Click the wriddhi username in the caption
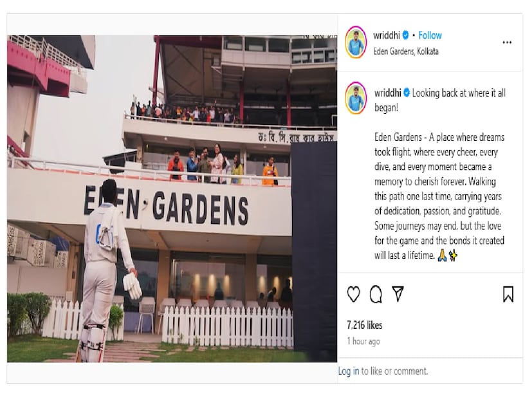 388,93
